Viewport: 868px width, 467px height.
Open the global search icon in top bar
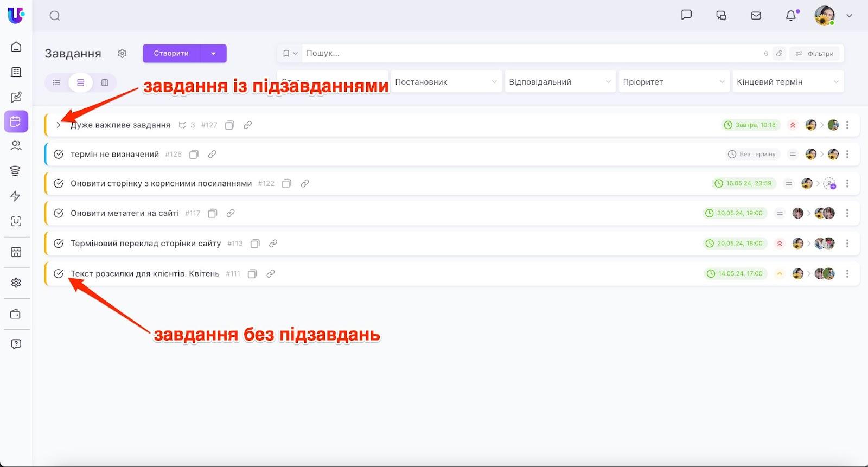(x=55, y=16)
